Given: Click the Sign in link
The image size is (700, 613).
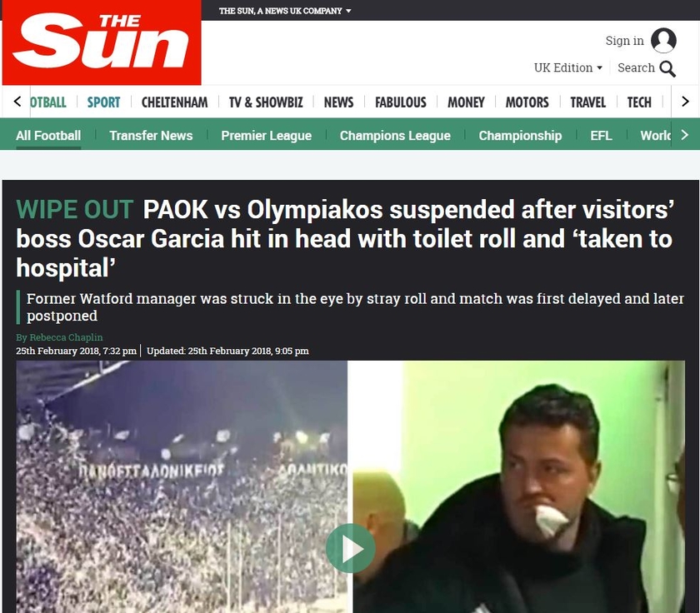Looking at the screenshot, I should [x=624, y=41].
